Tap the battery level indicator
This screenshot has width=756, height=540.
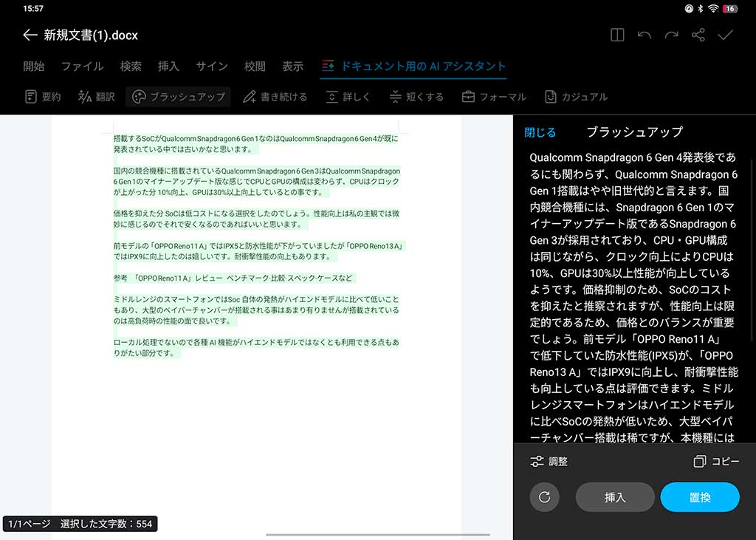(x=730, y=9)
